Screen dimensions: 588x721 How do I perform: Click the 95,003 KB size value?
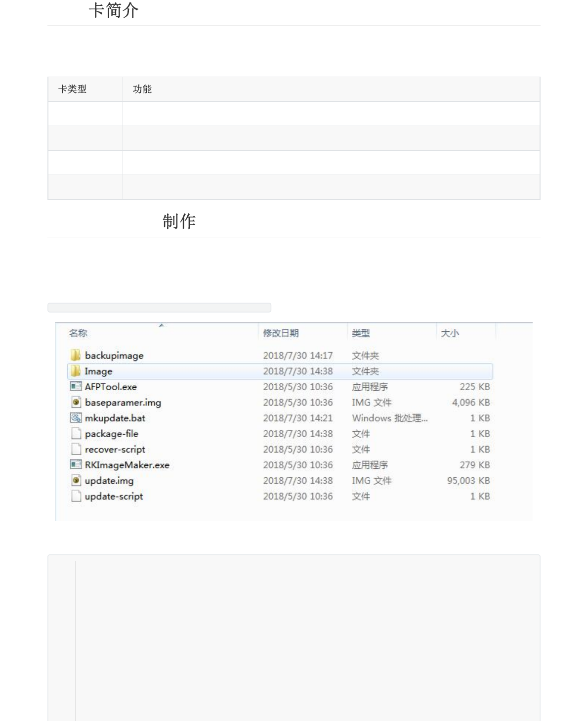[468, 481]
